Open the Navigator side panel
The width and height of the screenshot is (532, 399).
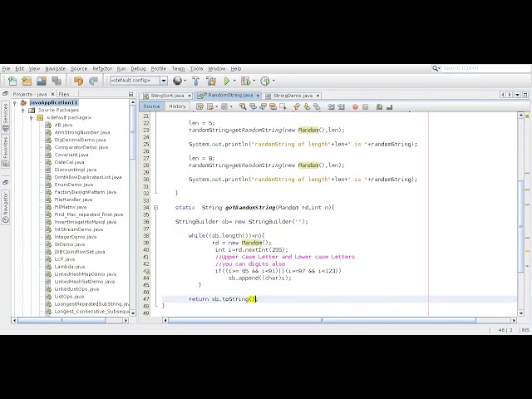(x=5, y=208)
